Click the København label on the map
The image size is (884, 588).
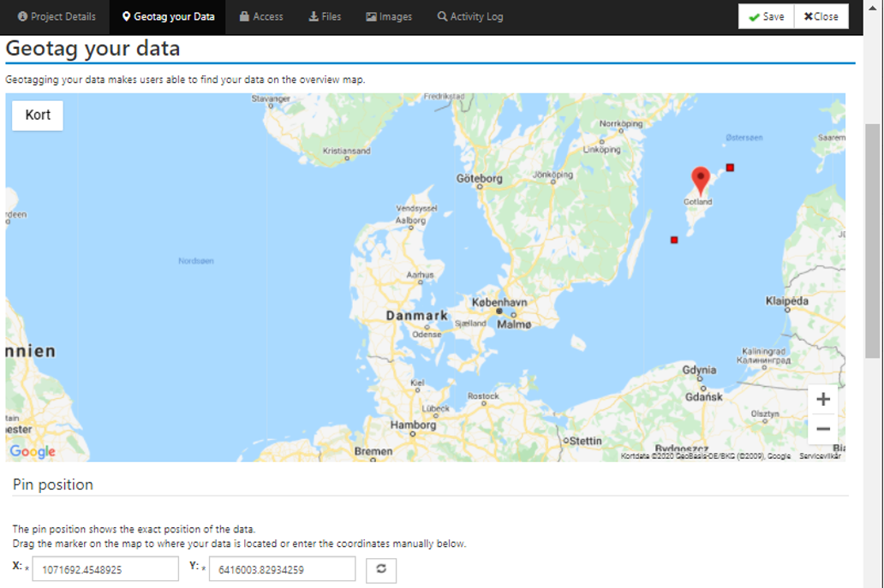tap(499, 302)
